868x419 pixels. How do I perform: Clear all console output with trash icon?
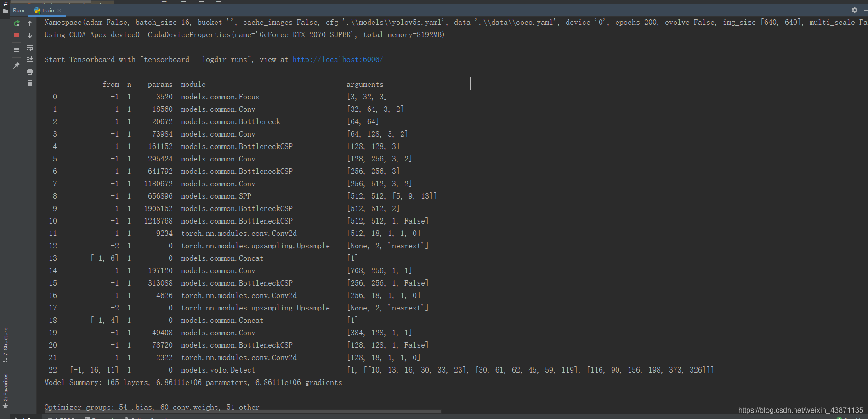(x=30, y=83)
